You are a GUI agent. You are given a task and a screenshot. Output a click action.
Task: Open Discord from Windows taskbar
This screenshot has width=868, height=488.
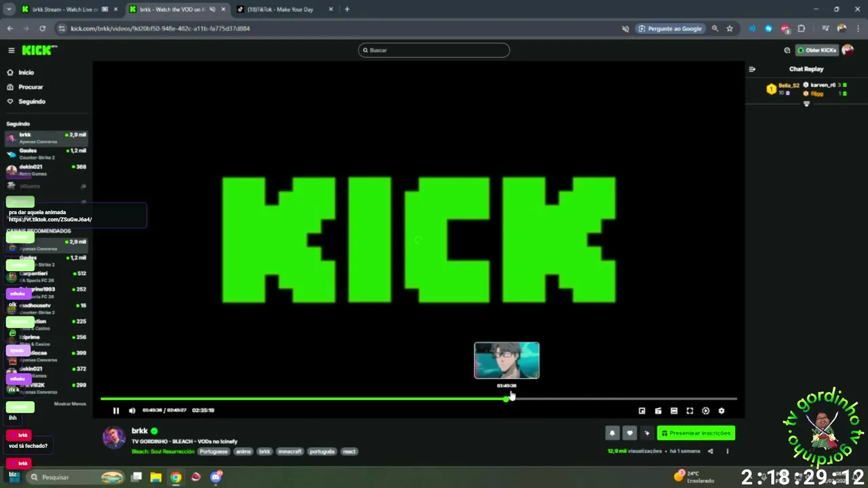click(x=216, y=477)
